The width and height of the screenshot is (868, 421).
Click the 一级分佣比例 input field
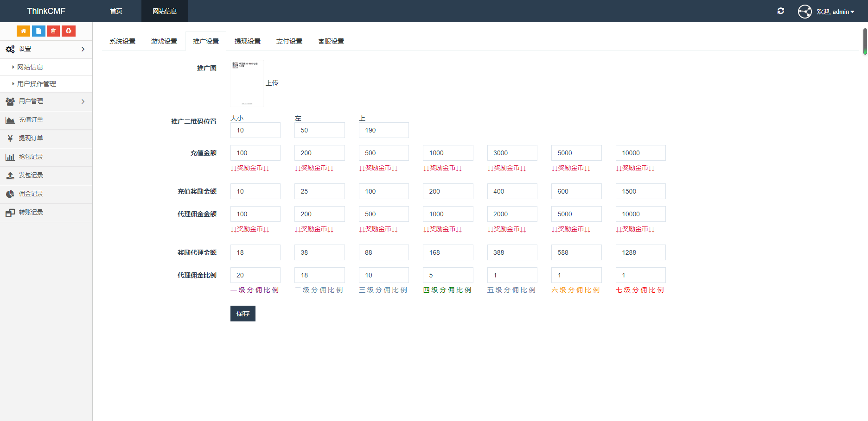(255, 275)
